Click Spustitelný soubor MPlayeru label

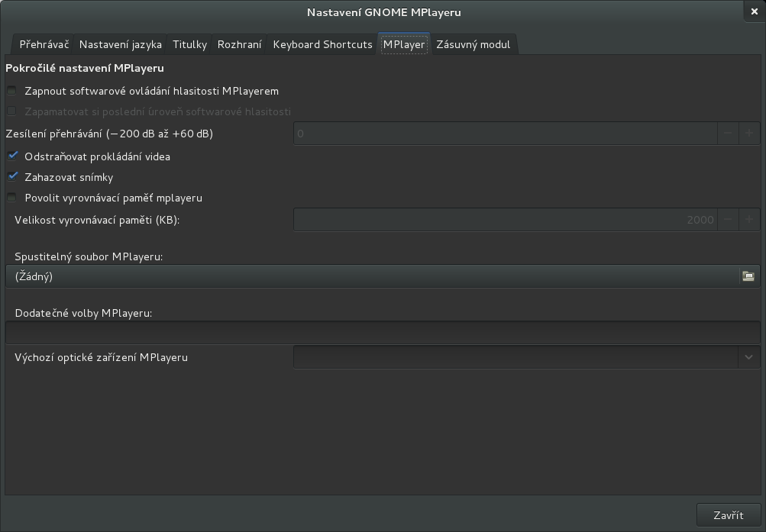[x=89, y=256]
